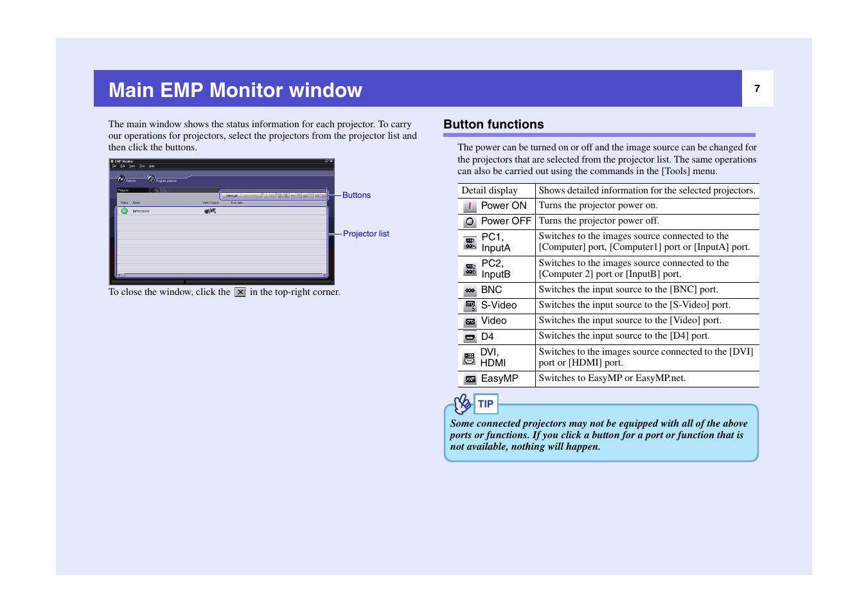Viewport: 868px width, 613px height.
Task: Click the 'Button functions' heading
Action: pyautogui.click(x=493, y=125)
